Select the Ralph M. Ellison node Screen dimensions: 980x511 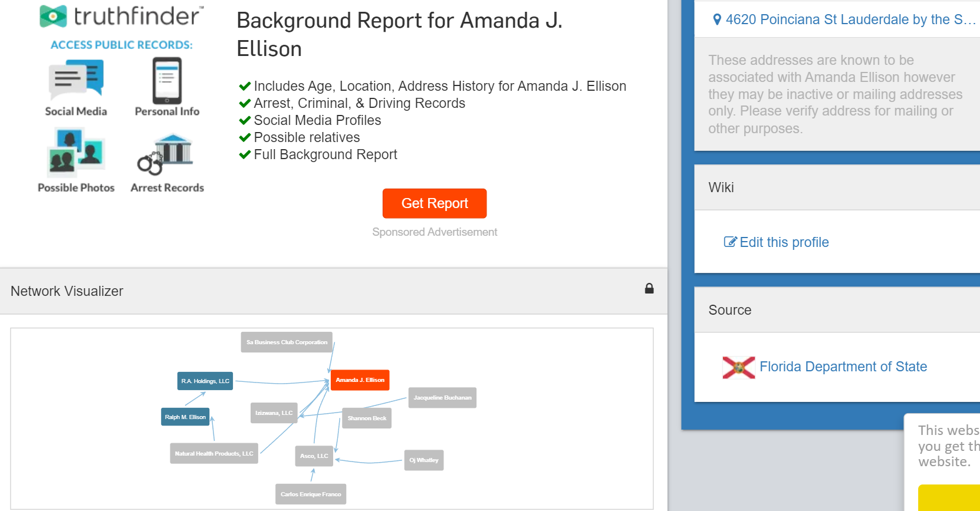coord(185,417)
